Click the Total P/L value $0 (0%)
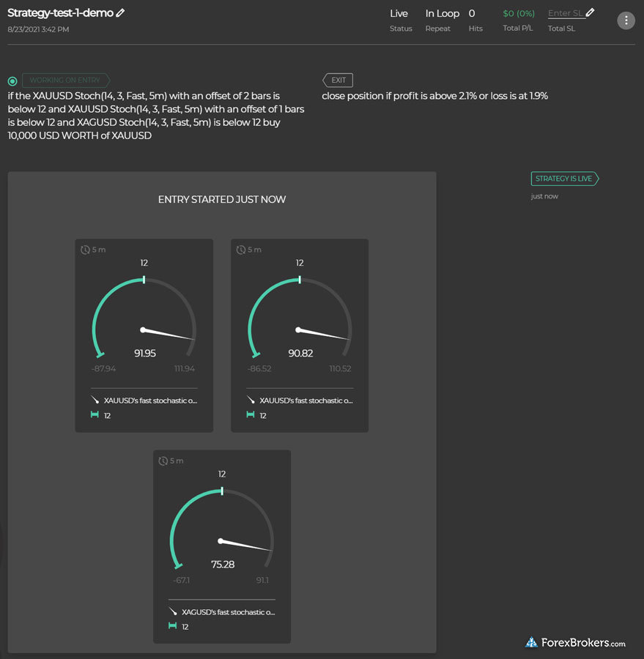The height and width of the screenshot is (659, 644). tap(519, 13)
